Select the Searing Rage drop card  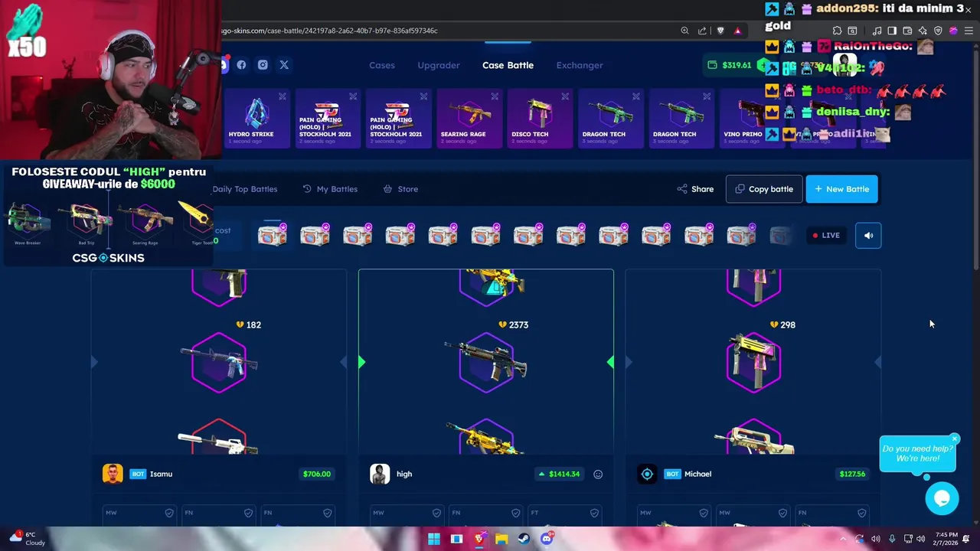pyautogui.click(x=469, y=119)
